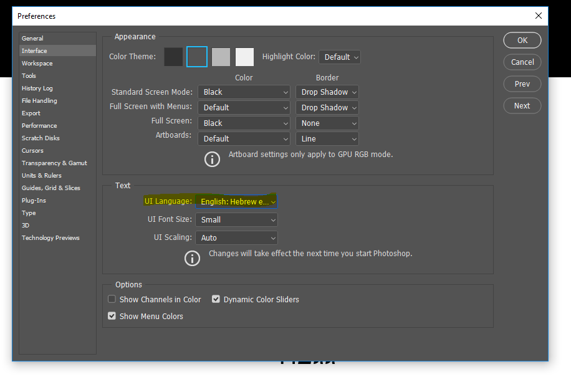Choose the medium light gray theme swatch
The width and height of the screenshot is (571, 392).
221,57
